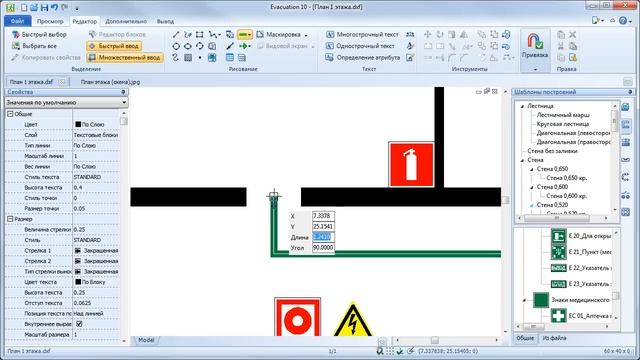Click the Text style icon
This screenshot has width=640, height=360.
coord(410,46)
